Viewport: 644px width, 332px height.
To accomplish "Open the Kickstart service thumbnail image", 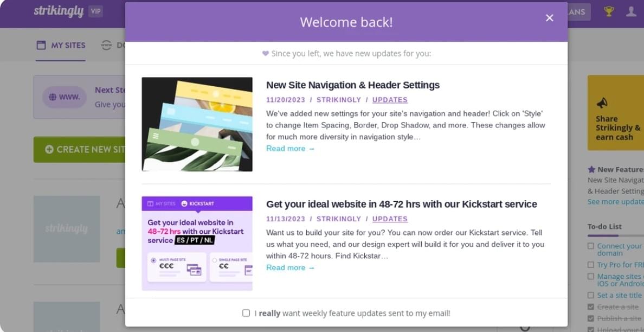I will [x=197, y=243].
